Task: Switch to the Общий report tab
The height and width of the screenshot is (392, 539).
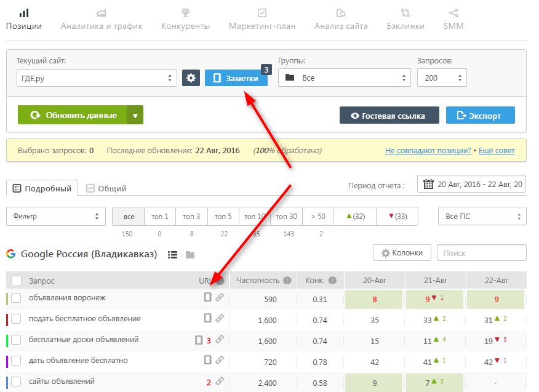Action: 106,188
